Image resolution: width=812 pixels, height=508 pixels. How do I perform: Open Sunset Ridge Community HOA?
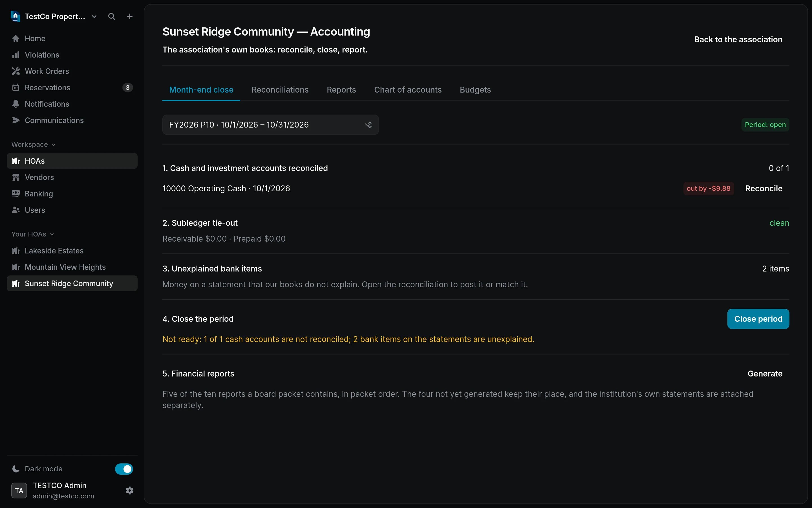coord(72,284)
